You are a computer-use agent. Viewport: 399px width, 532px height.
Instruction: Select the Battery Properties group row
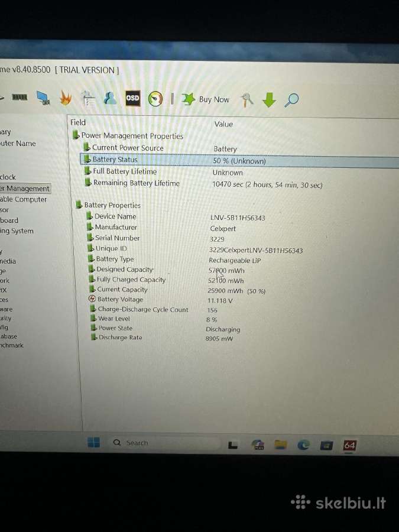[108, 205]
